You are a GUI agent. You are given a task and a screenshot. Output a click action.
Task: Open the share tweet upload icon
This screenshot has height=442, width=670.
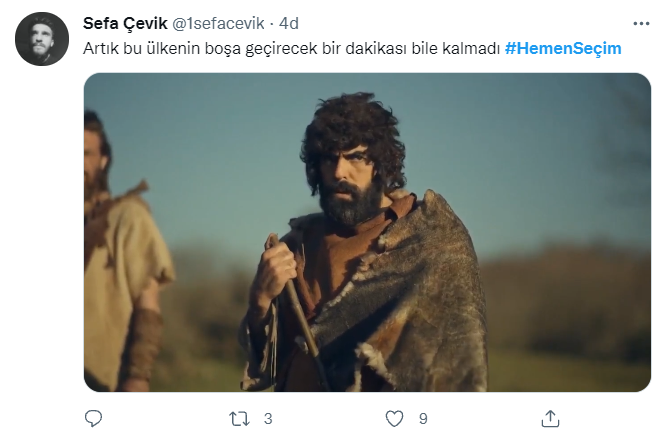click(x=550, y=418)
